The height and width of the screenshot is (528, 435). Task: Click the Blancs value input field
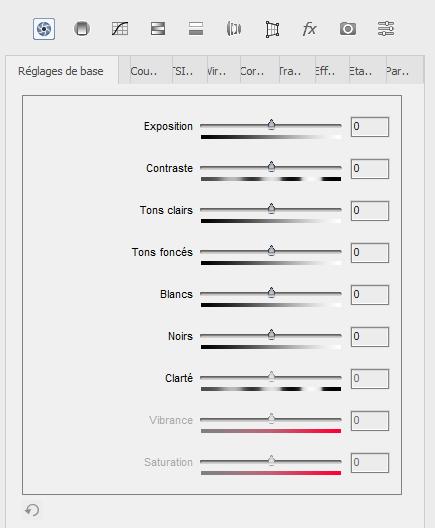(x=370, y=295)
